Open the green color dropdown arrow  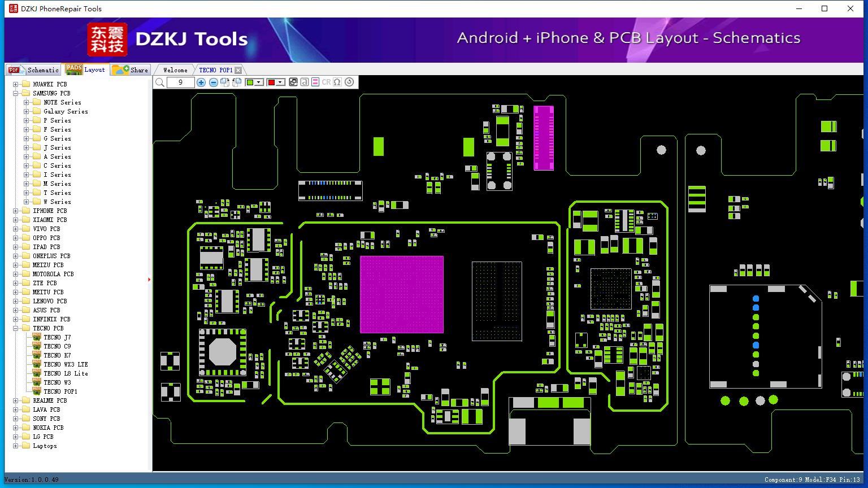click(259, 82)
